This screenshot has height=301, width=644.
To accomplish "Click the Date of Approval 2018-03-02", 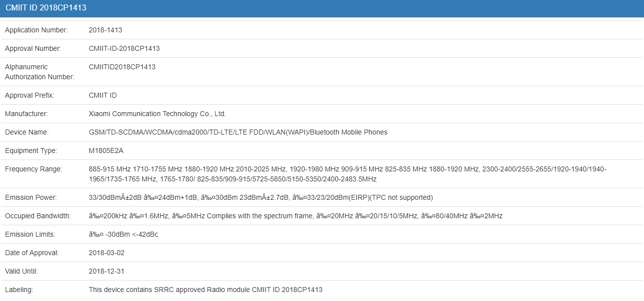I will 106,253.
